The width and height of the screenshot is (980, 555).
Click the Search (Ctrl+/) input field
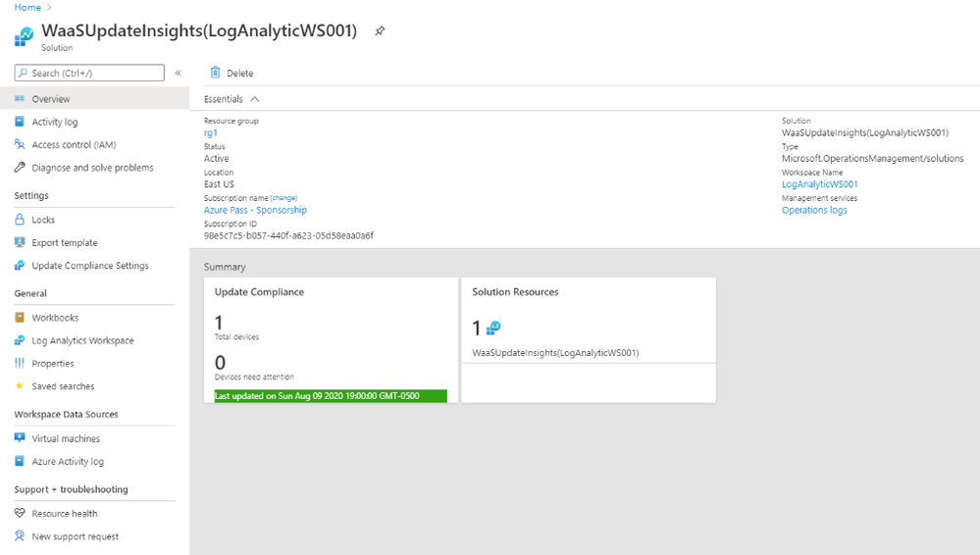89,74
